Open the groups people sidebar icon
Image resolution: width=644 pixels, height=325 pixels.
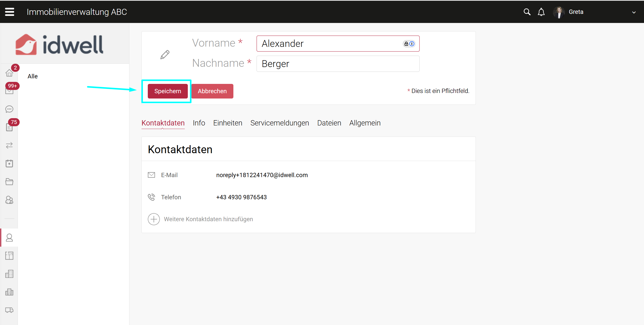(9, 200)
